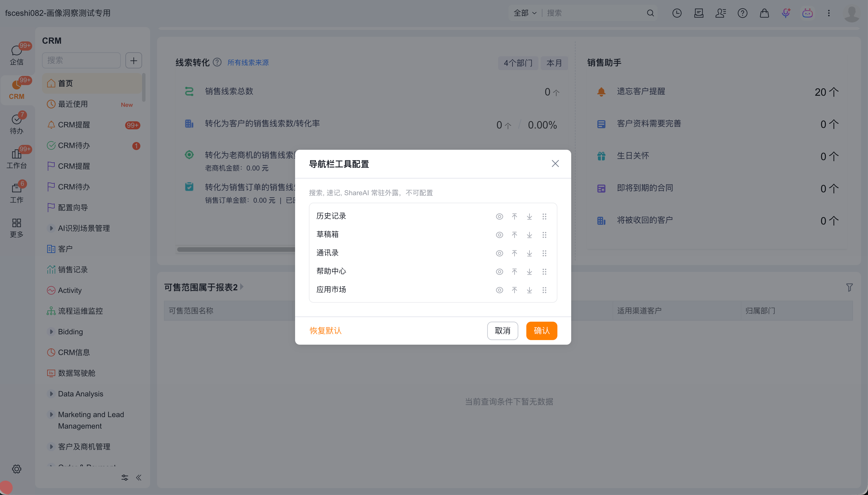Hide 通讯录 using its eye icon

tap(499, 253)
